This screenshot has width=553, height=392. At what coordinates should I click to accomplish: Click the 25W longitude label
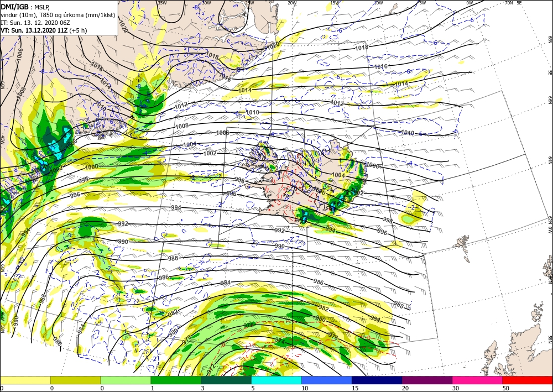pos(249,3)
